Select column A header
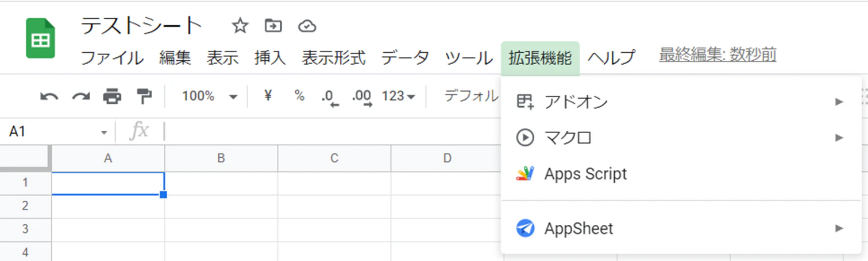This screenshot has height=261, width=868. point(108,159)
